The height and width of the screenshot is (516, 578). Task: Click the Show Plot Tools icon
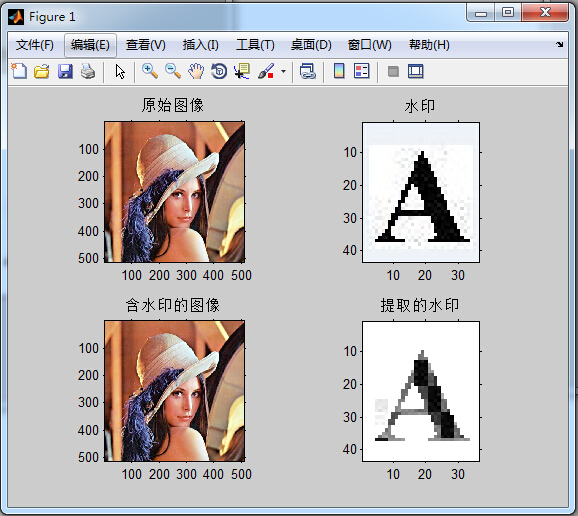[416, 71]
